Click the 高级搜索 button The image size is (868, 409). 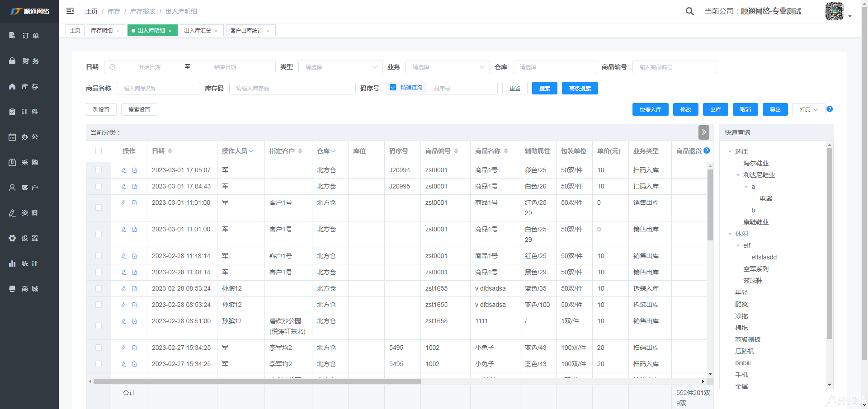click(580, 88)
